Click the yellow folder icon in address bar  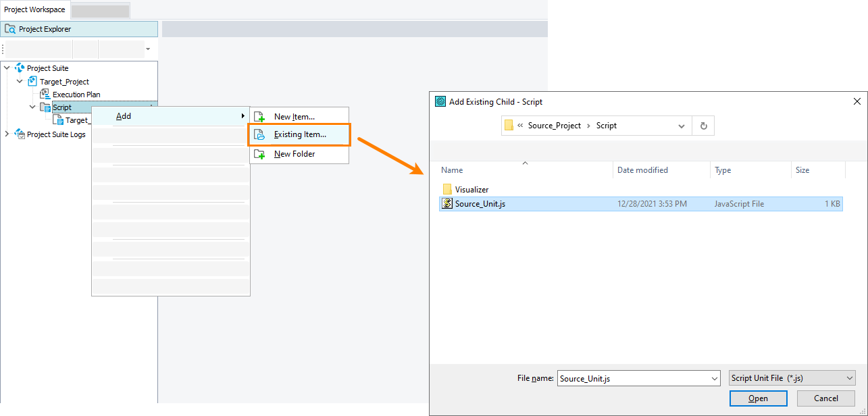(509, 126)
